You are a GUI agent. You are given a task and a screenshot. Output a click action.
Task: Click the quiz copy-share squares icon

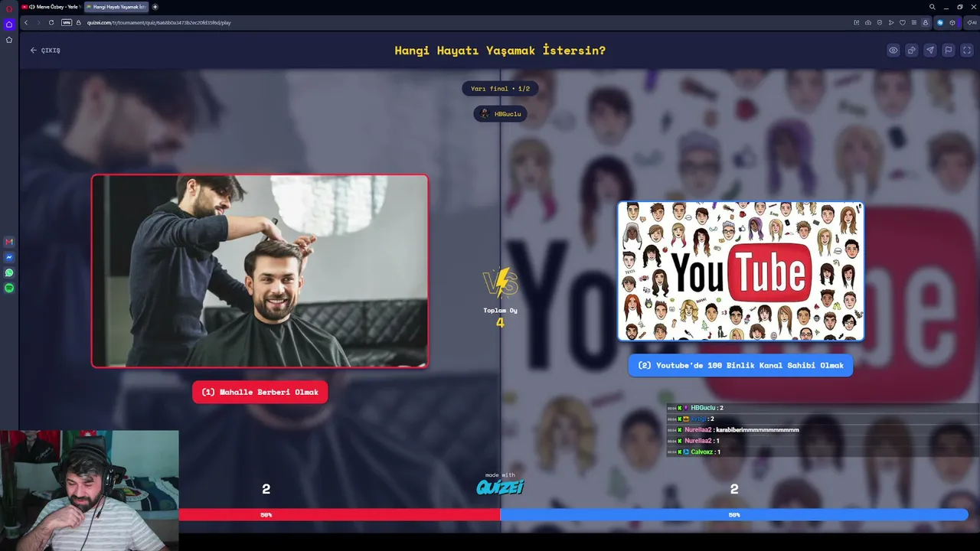pyautogui.click(x=912, y=51)
